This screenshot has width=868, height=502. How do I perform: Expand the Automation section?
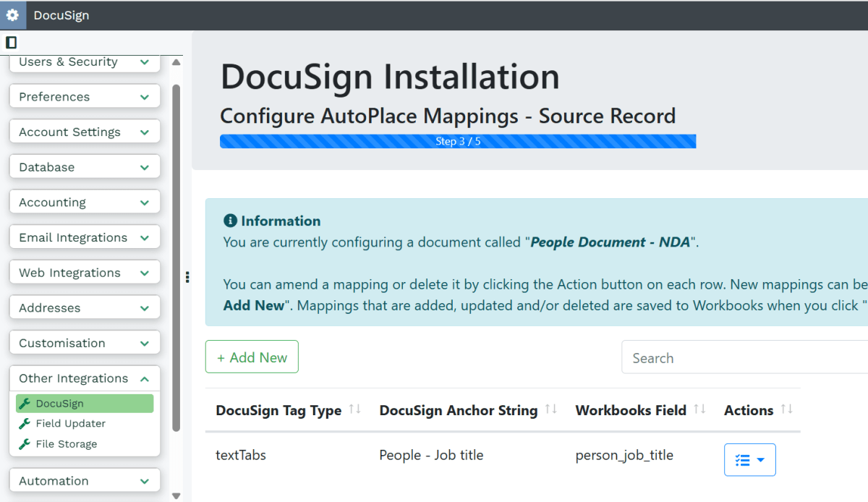coord(85,481)
